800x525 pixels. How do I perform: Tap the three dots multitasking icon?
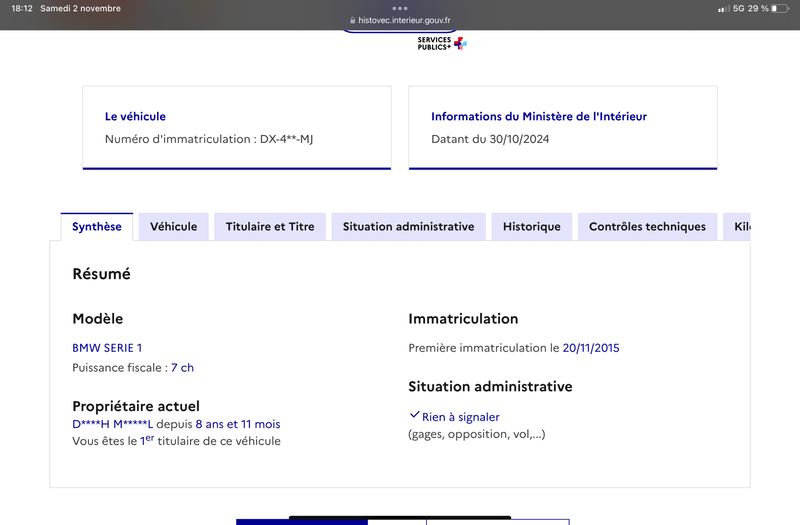[400, 8]
